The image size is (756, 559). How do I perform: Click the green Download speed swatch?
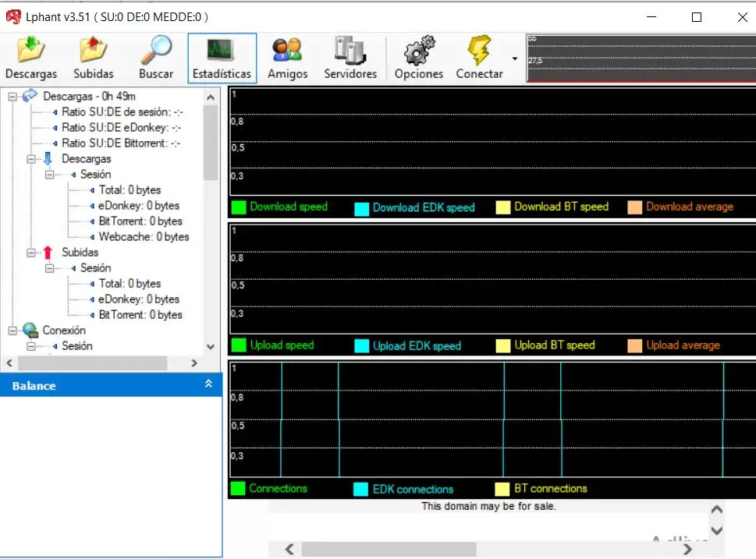pyautogui.click(x=239, y=207)
